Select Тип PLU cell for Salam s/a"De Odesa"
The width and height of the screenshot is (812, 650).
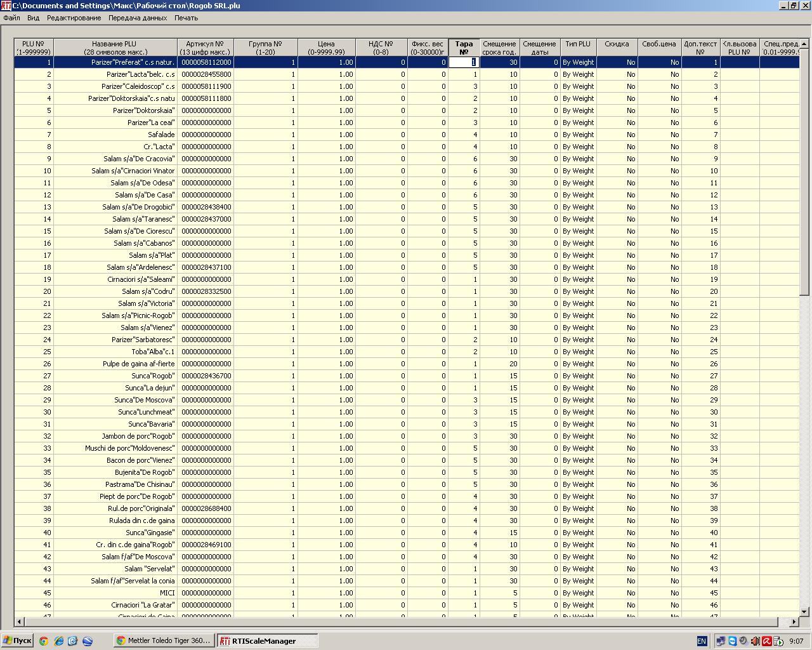pos(577,183)
